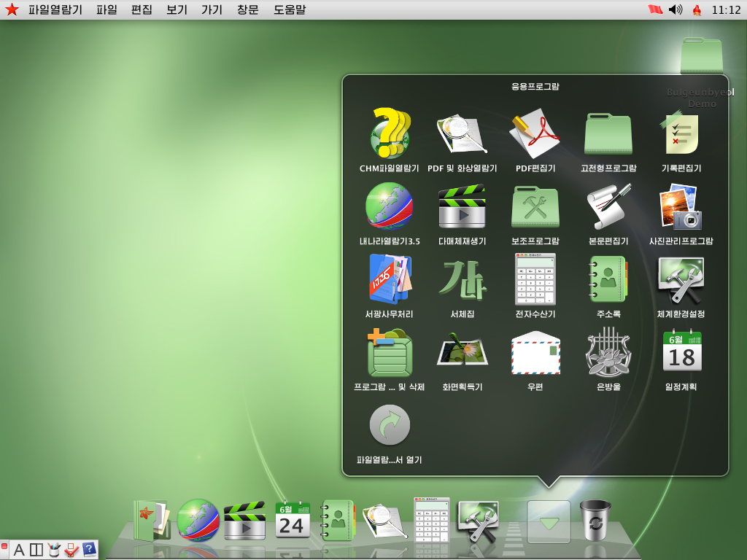Viewport: 747px width, 560px height.
Task: Click the flame tray icon
Action: (x=697, y=10)
